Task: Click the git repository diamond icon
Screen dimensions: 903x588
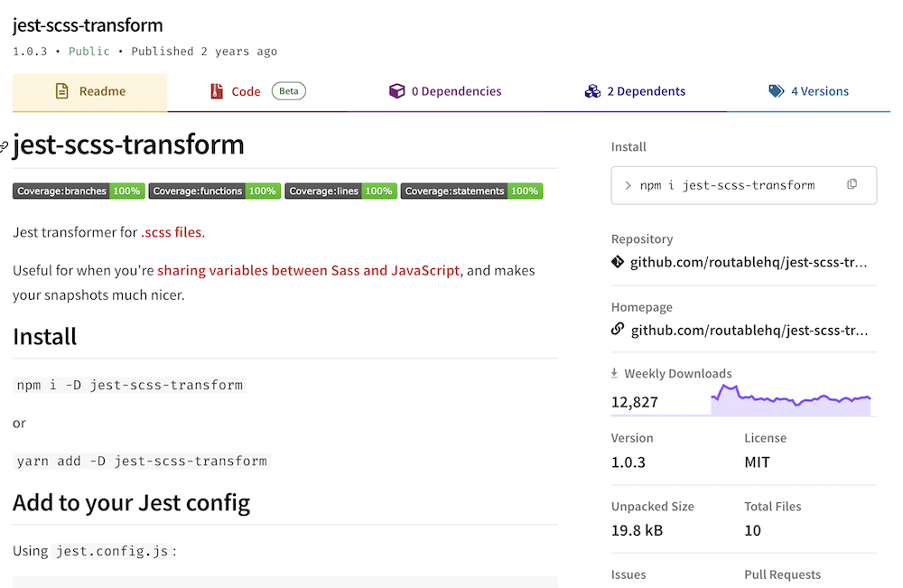Action: [618, 262]
